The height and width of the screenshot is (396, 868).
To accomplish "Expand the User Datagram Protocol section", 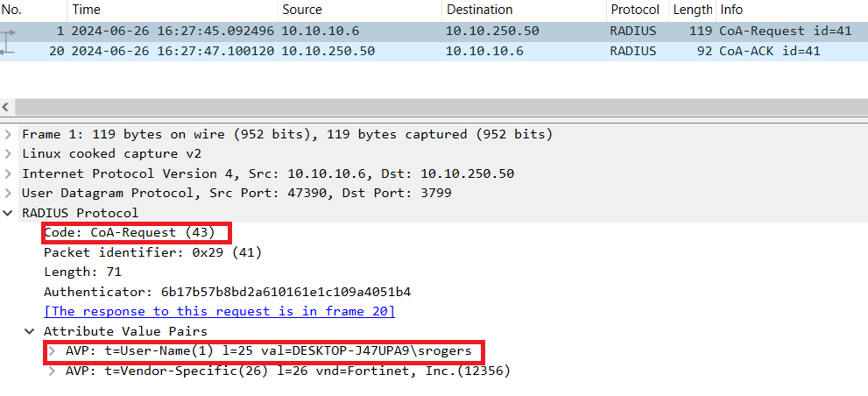I will [9, 193].
